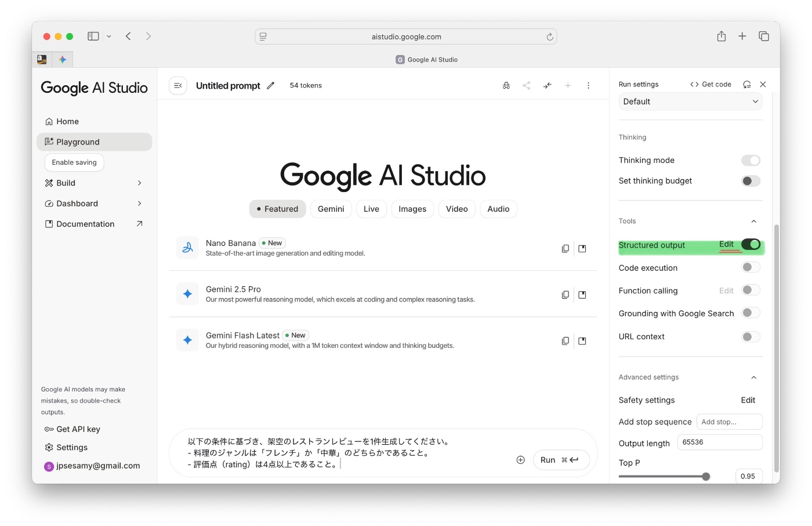Open Gemini 2.5 Pro details icon
Viewport: 812px width, 526px height.
[x=582, y=295]
